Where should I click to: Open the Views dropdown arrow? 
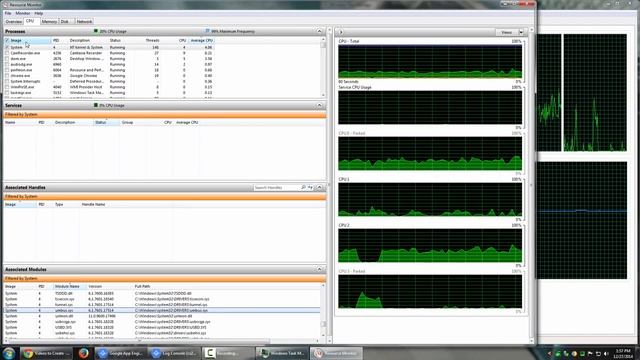(x=521, y=32)
